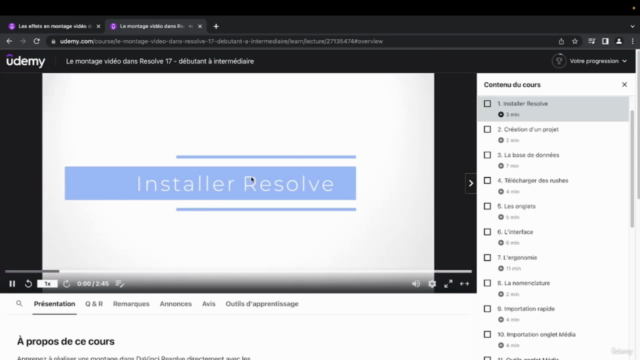Seek on the video progress bar
This screenshot has height=360, width=640.
238,271
